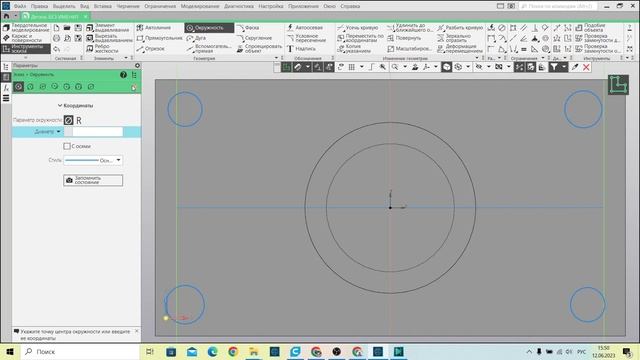Select the Отрезок (line segment) tool

[x=151, y=49]
